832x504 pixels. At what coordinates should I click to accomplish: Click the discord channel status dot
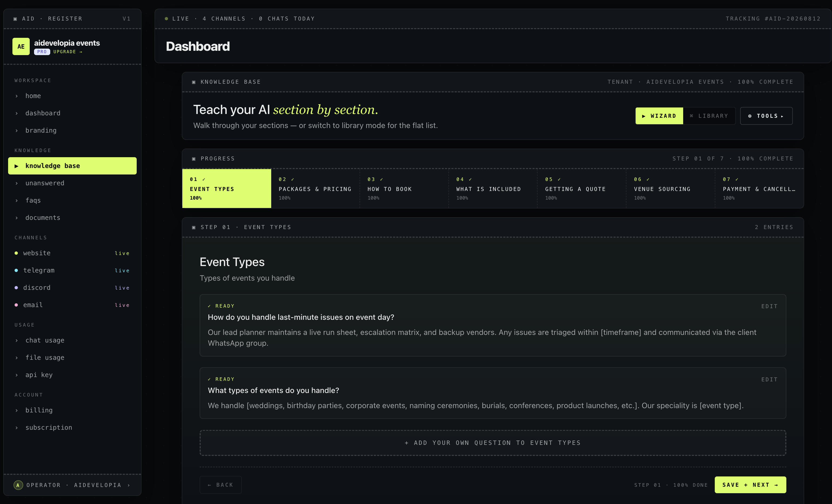pos(16,288)
